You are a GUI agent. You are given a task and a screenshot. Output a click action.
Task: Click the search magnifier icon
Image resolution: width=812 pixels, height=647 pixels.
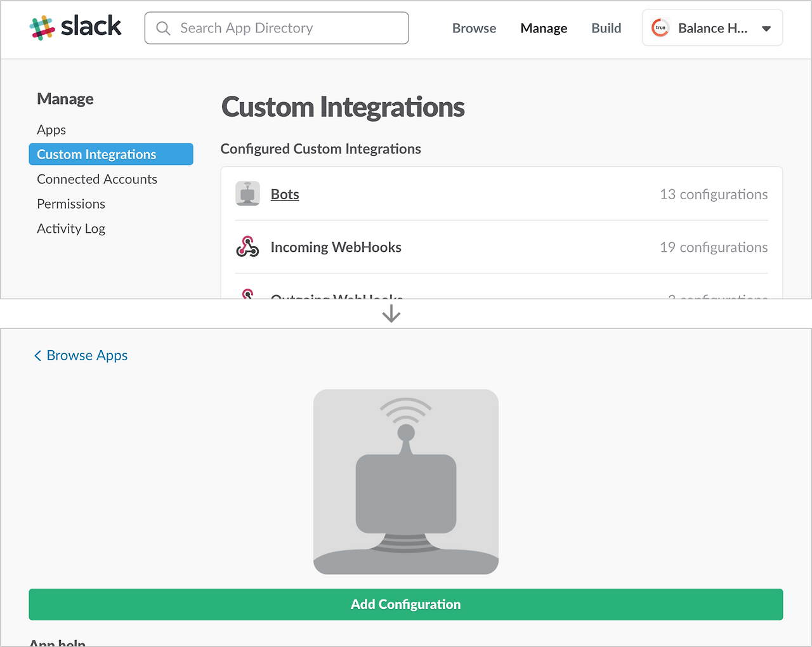click(163, 29)
